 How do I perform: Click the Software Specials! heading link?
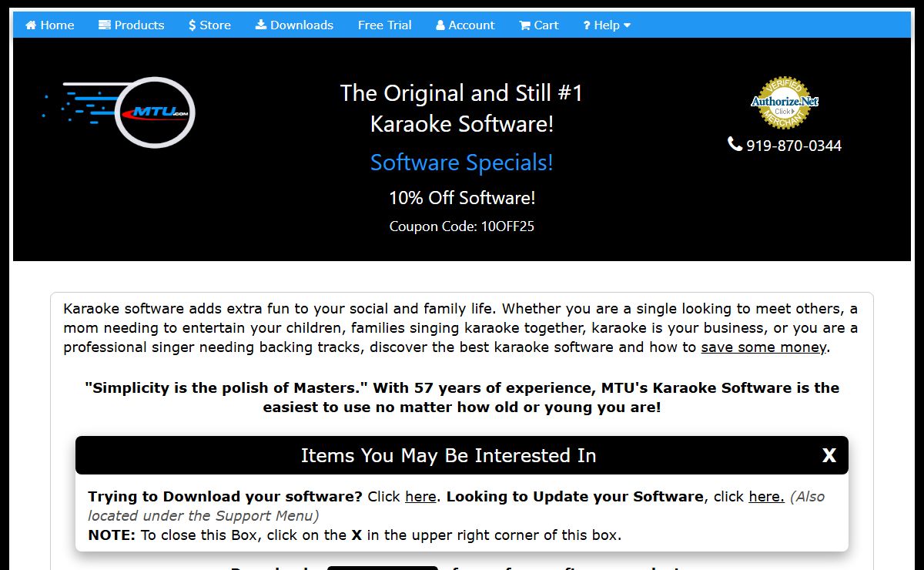pos(462,163)
